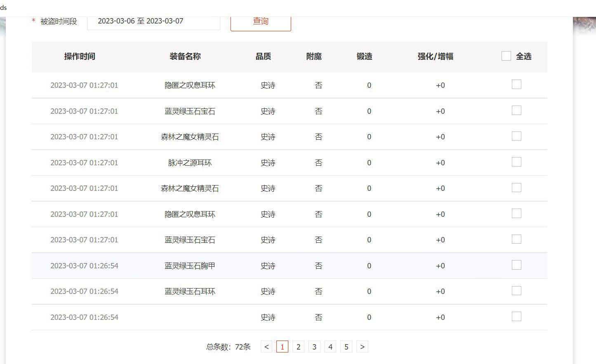Click 史诗 quality in 蓝灵绿玉石耳环 row
596x364 pixels.
pos(268,291)
